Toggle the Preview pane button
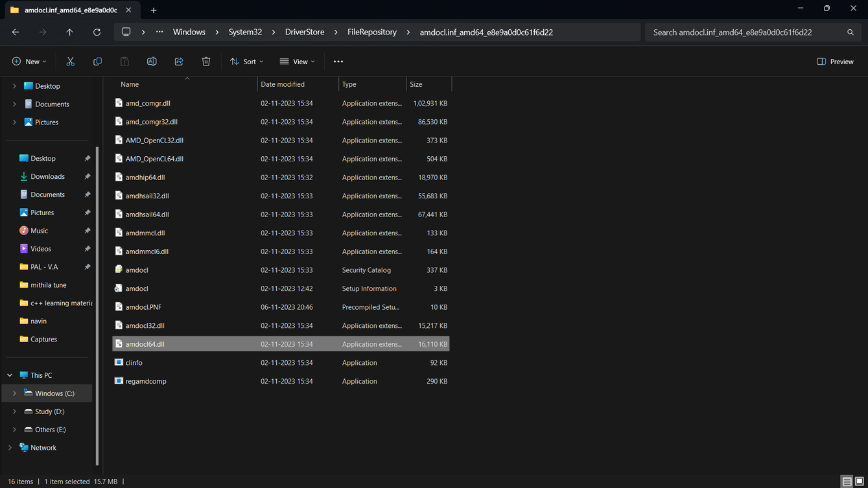 (835, 62)
